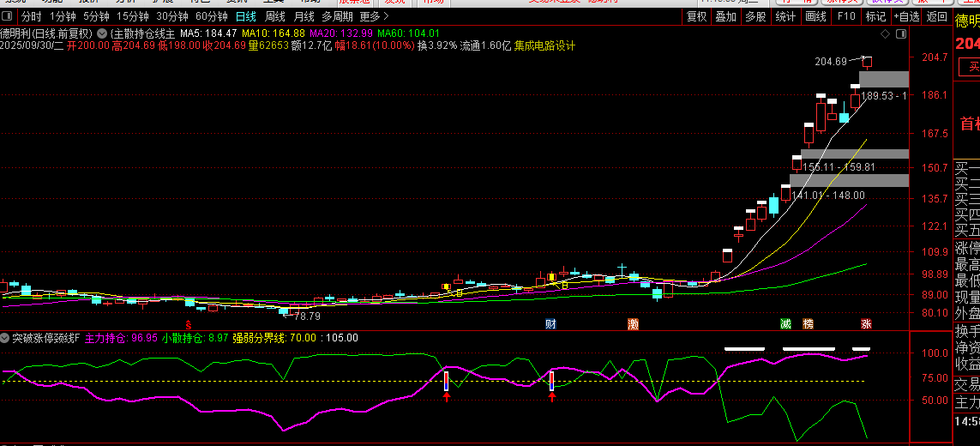Toggle 复权 price adjustment
The width and height of the screenshot is (980, 446).
pos(697,16)
